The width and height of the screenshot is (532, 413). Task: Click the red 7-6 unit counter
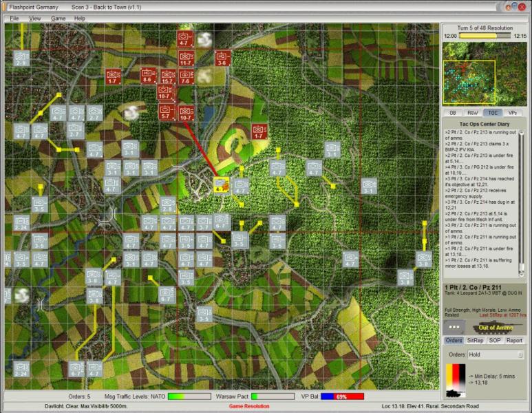(185, 76)
